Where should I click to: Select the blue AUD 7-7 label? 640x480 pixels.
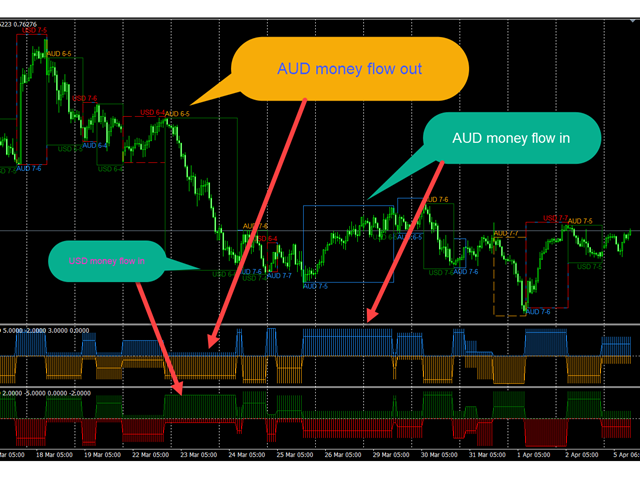(279, 276)
